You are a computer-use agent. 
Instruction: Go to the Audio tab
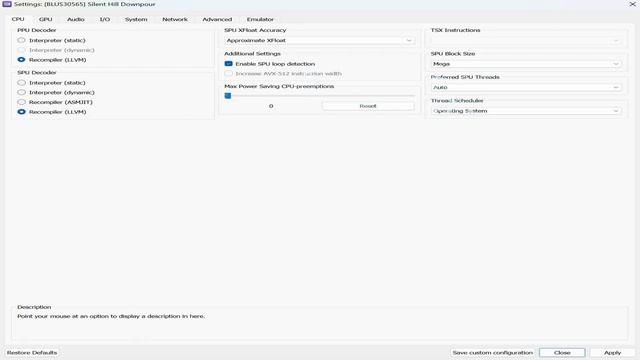pyautogui.click(x=76, y=19)
